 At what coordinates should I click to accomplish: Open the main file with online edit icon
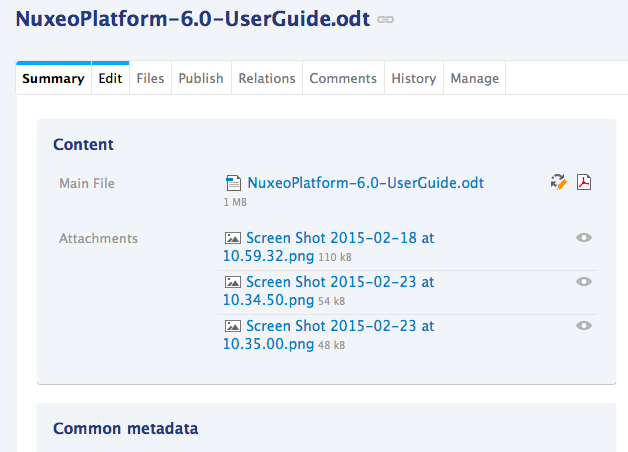click(x=559, y=182)
